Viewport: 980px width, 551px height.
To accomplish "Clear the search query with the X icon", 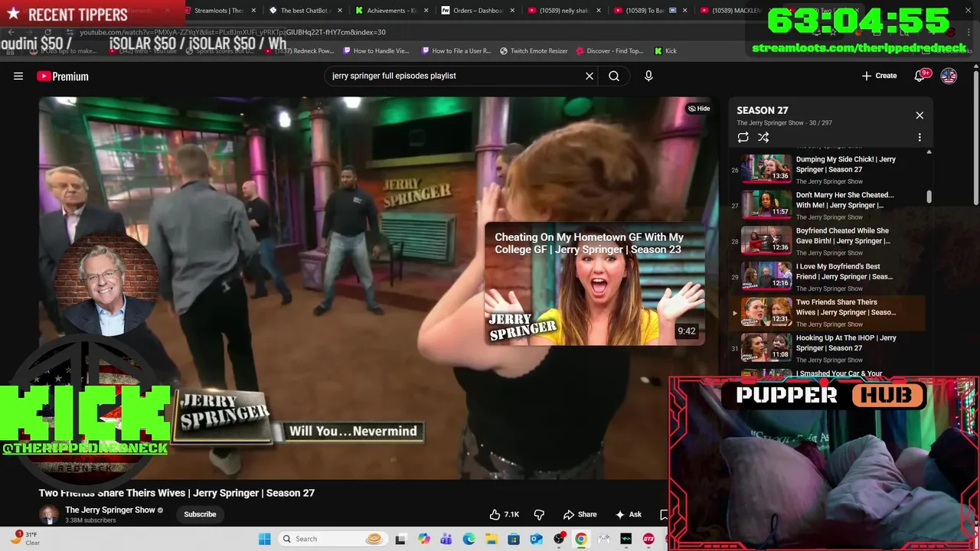I will pyautogui.click(x=590, y=76).
